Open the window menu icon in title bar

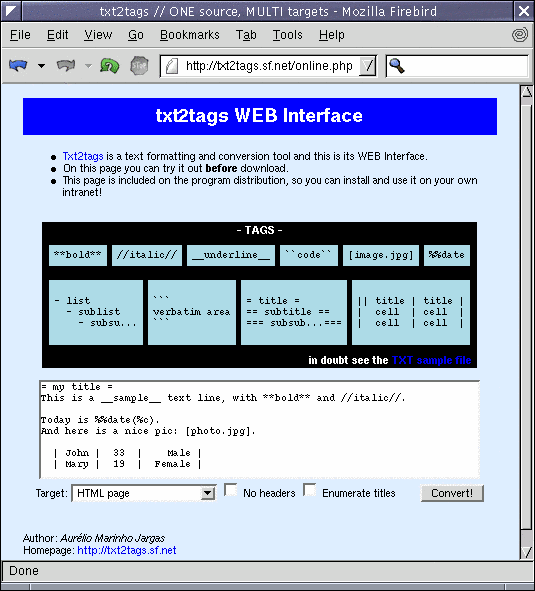point(11,11)
